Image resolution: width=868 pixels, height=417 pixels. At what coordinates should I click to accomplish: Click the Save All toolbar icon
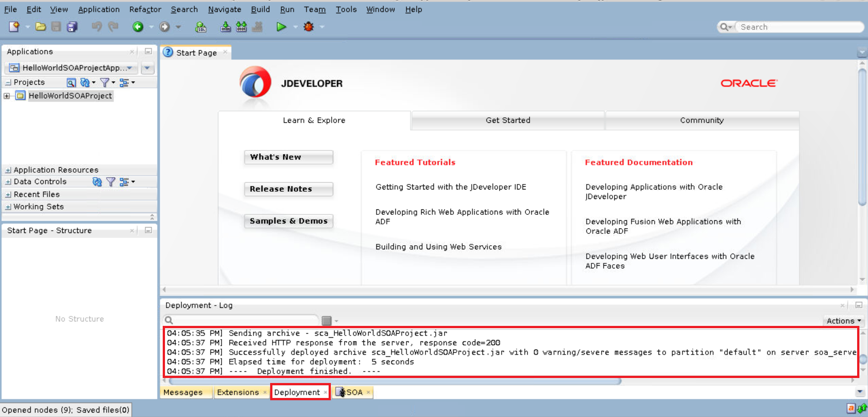tap(72, 27)
